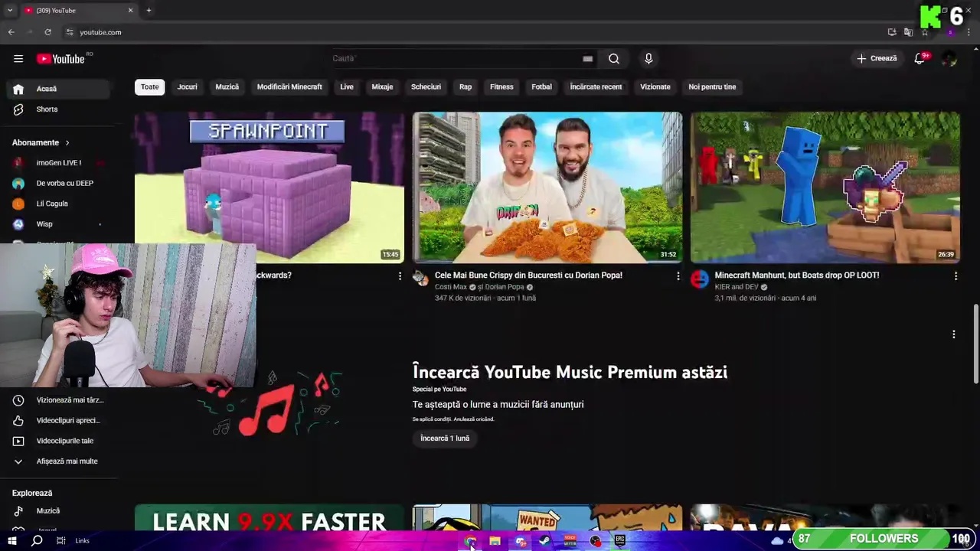Viewport: 980px width, 551px height.
Task: Select the Muzică filter chip
Action: coord(227,87)
